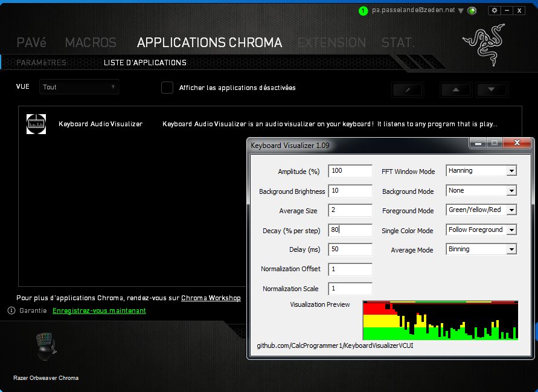This screenshot has height=392, width=538.
Task: Expand the account dropdown near pa.passelande
Action: (460, 10)
